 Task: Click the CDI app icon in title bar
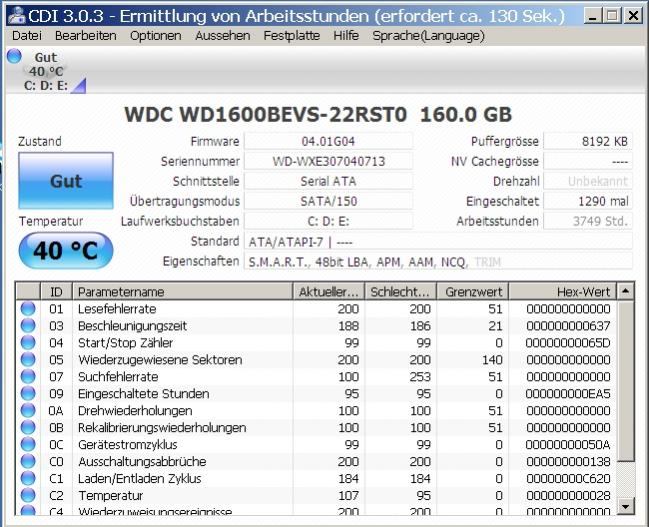point(17,16)
